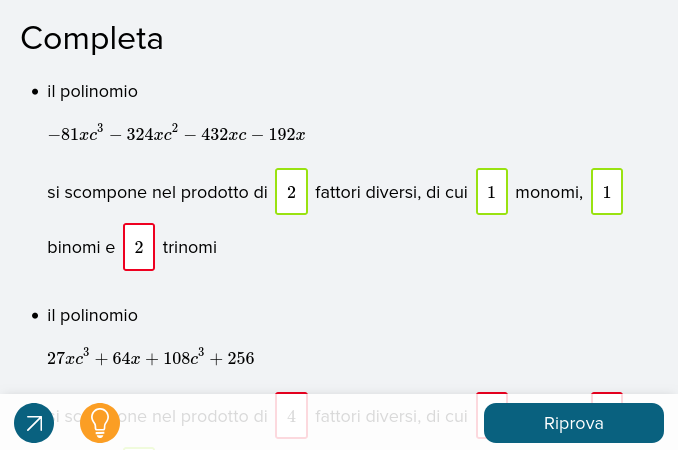Screen dimensions: 678x450
Task: Click the Completa heading
Action: coord(92,39)
